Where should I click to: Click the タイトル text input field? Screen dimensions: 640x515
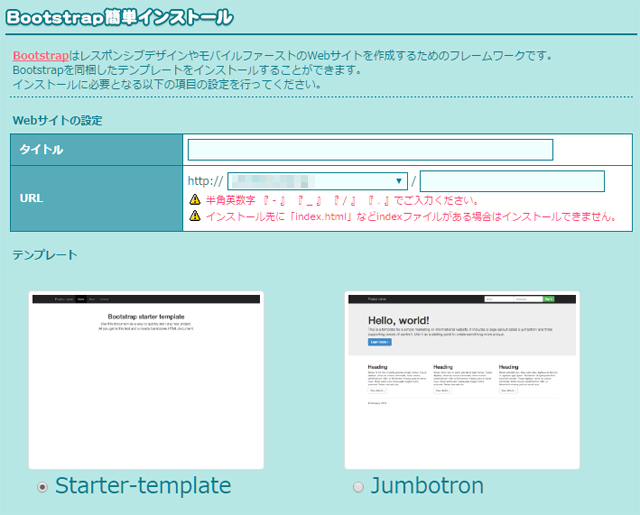click(x=370, y=150)
